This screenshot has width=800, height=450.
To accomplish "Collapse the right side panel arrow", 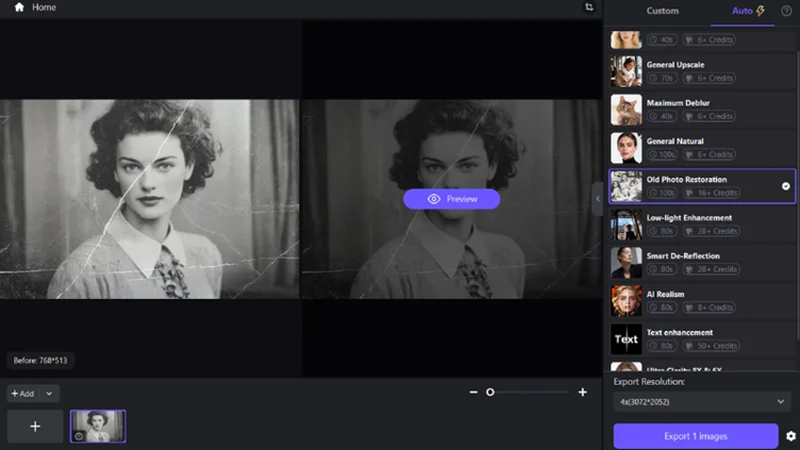I will click(x=597, y=199).
